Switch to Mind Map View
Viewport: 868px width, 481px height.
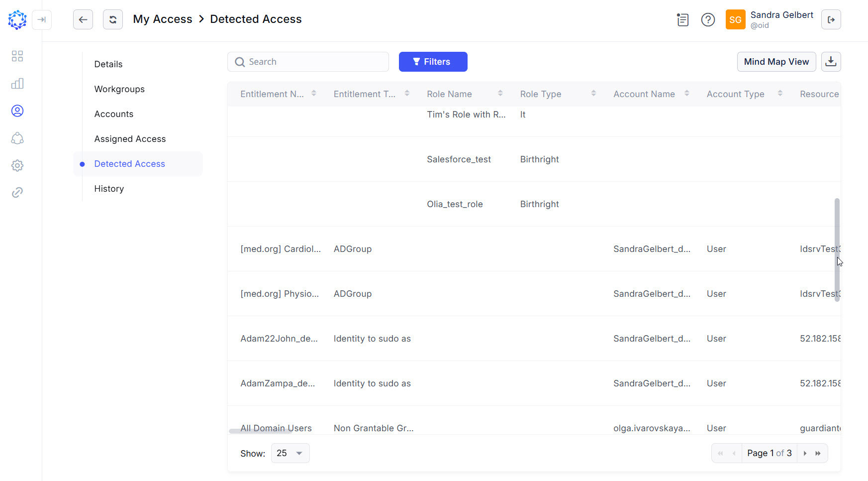[x=776, y=62]
